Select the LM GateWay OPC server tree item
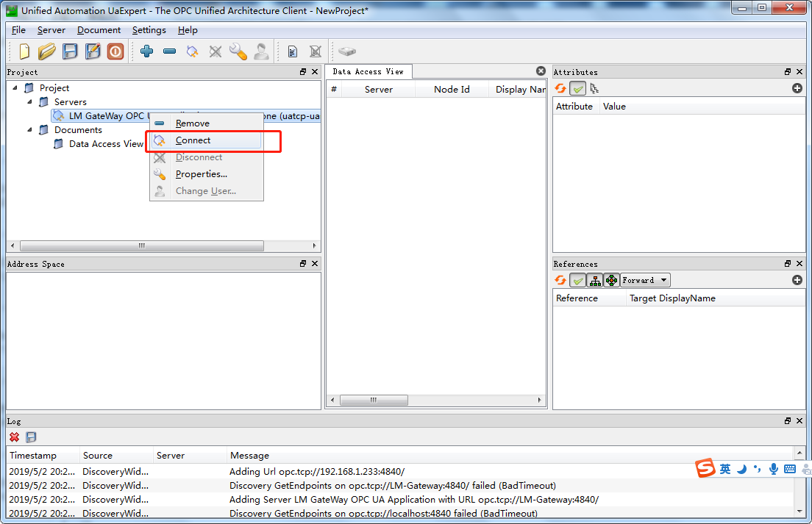 point(185,116)
